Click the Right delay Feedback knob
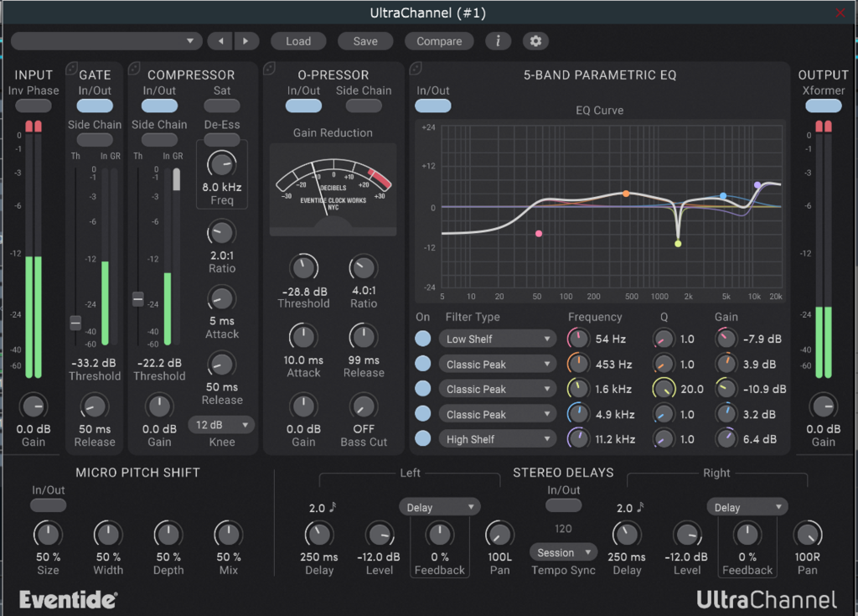Image resolution: width=858 pixels, height=616 pixels. point(747,534)
